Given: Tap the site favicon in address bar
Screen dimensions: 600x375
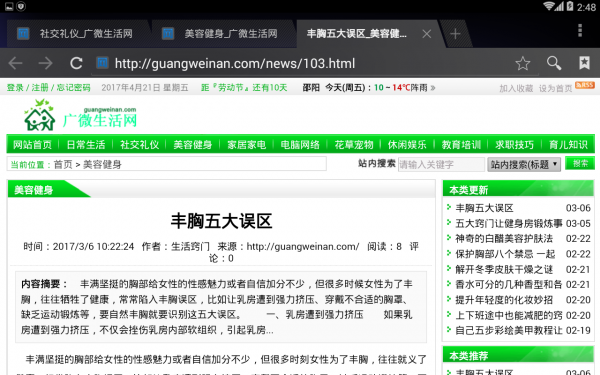Looking at the screenshot, I should 102,62.
